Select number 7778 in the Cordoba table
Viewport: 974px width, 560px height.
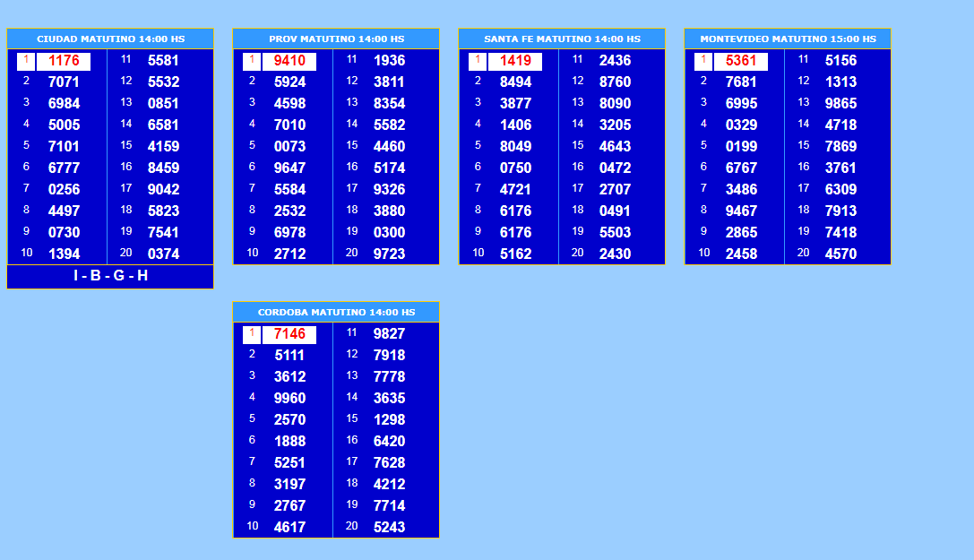(389, 377)
